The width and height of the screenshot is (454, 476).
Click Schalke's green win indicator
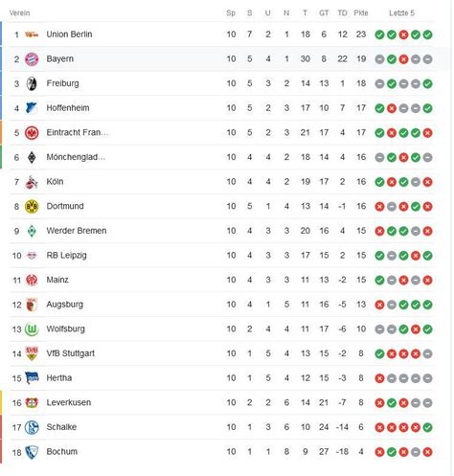[427, 427]
